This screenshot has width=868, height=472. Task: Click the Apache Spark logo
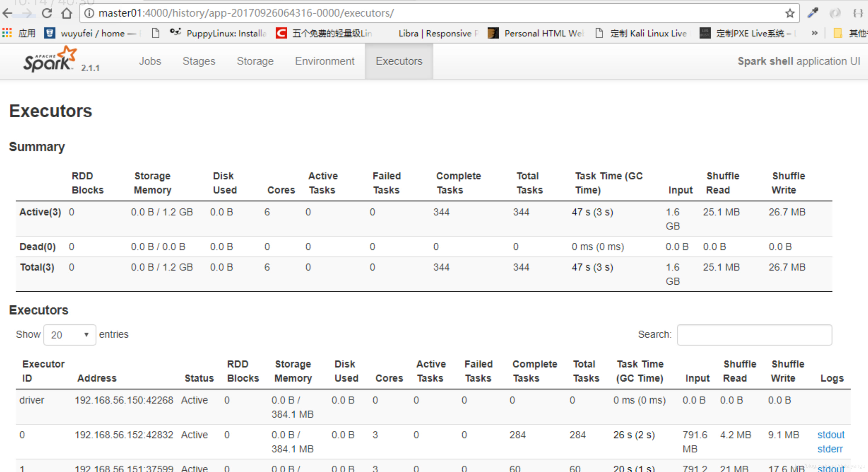tap(50, 59)
